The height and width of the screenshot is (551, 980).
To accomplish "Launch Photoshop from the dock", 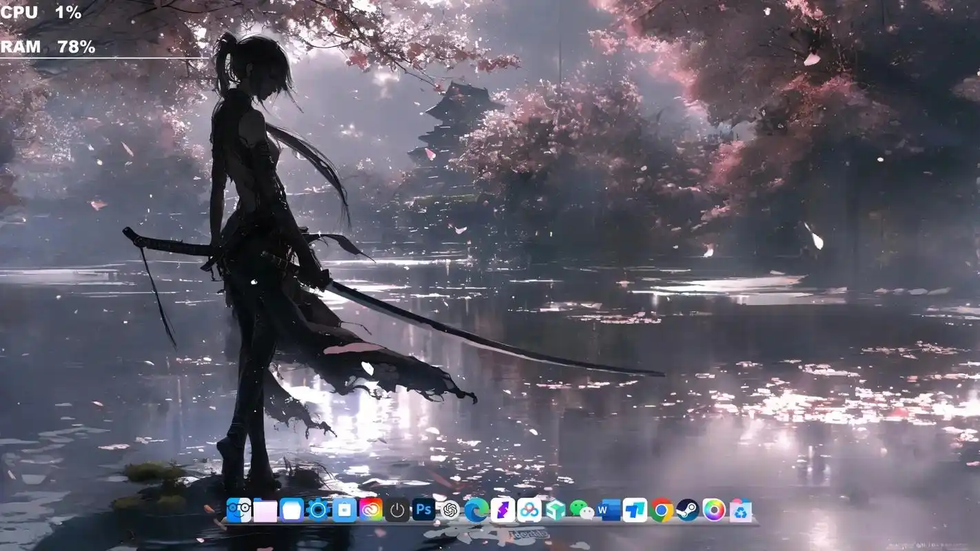I will pyautogui.click(x=423, y=510).
